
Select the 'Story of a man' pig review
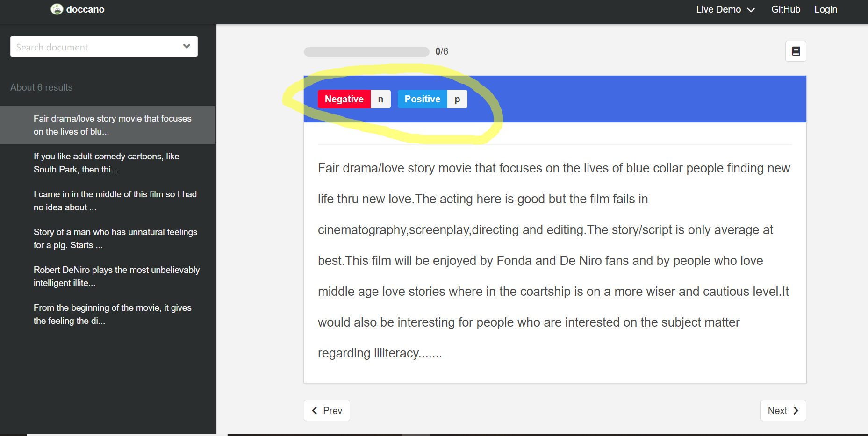pyautogui.click(x=115, y=238)
